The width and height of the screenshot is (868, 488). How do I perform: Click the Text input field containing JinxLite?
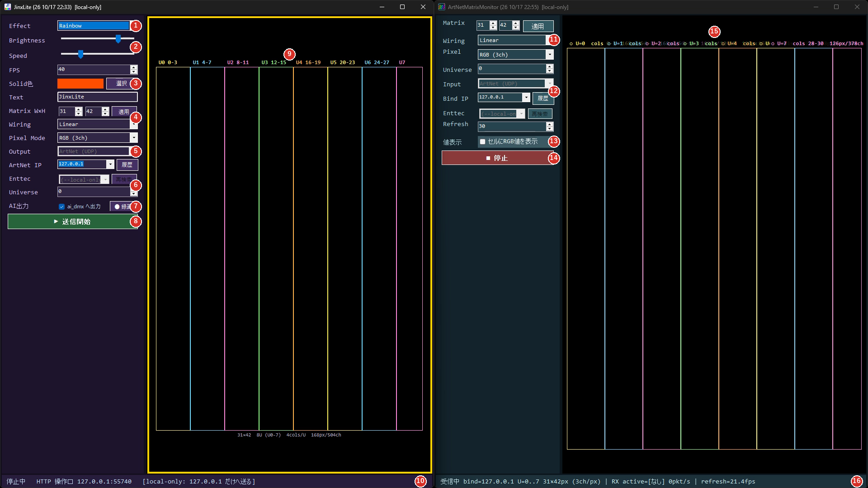pos(97,97)
